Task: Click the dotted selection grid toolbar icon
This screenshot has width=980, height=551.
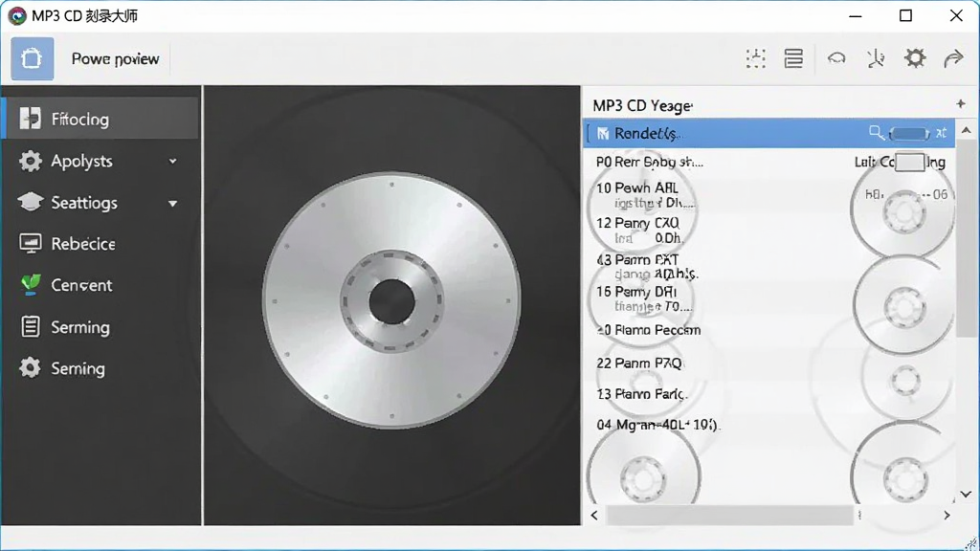Action: click(756, 58)
